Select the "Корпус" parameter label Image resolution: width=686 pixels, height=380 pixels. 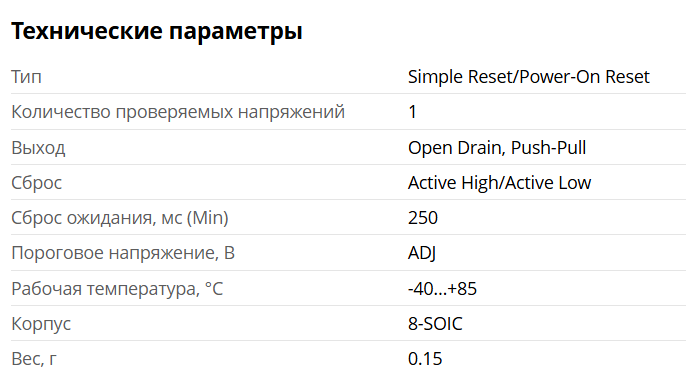(x=41, y=324)
